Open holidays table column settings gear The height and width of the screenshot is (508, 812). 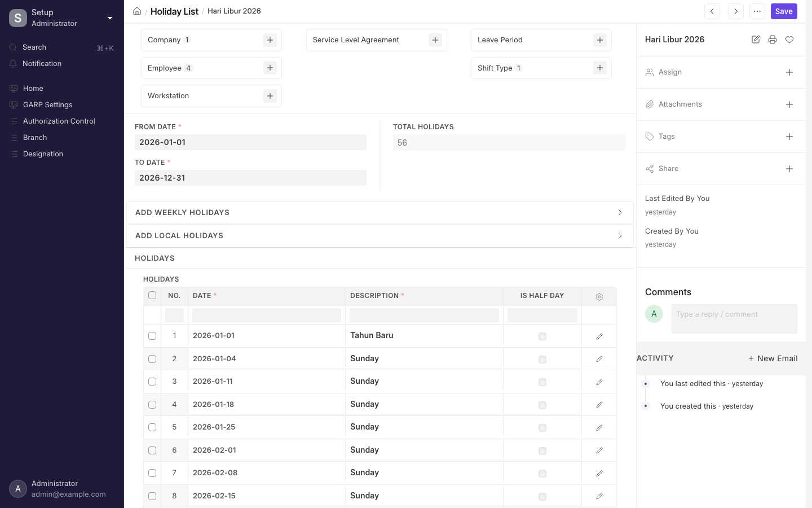coord(599,297)
